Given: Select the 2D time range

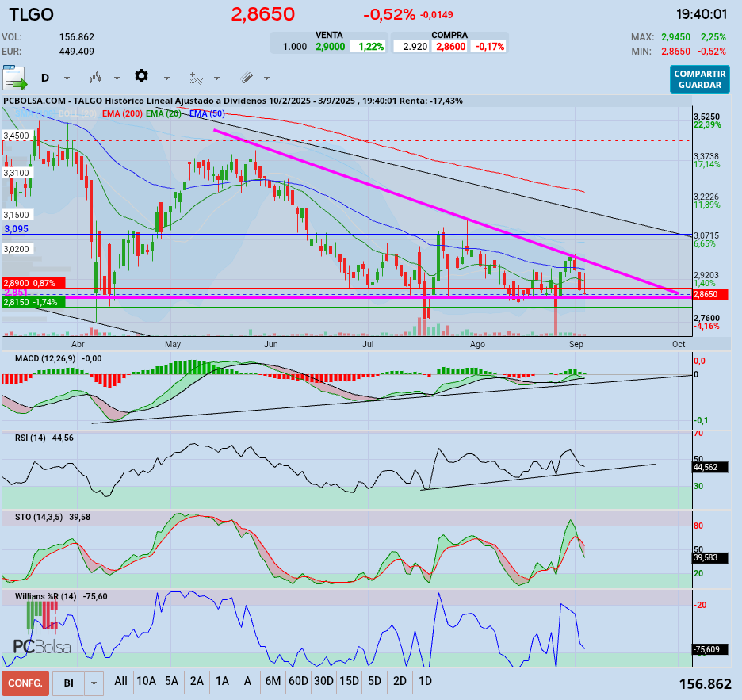Looking at the screenshot, I should tap(400, 681).
